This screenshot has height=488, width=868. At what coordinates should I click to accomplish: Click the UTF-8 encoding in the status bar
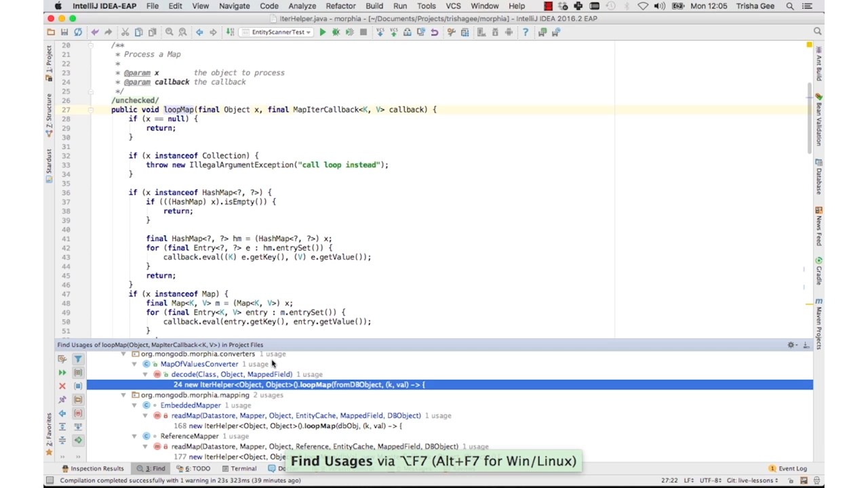pyautogui.click(x=710, y=481)
